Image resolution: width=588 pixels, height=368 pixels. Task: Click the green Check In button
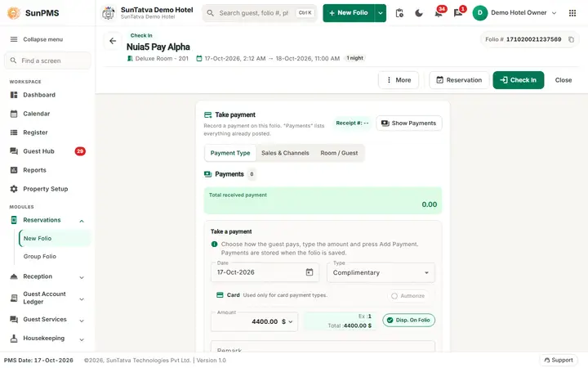tap(519, 80)
